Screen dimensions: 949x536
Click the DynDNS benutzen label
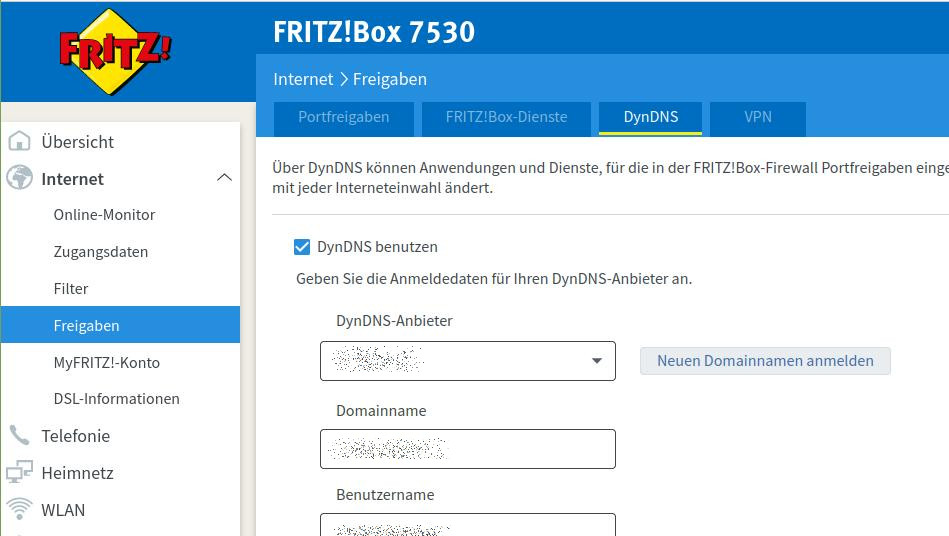pos(377,247)
